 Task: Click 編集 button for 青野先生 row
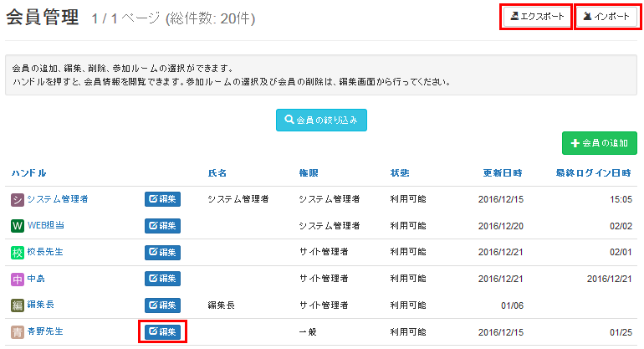pos(162,331)
